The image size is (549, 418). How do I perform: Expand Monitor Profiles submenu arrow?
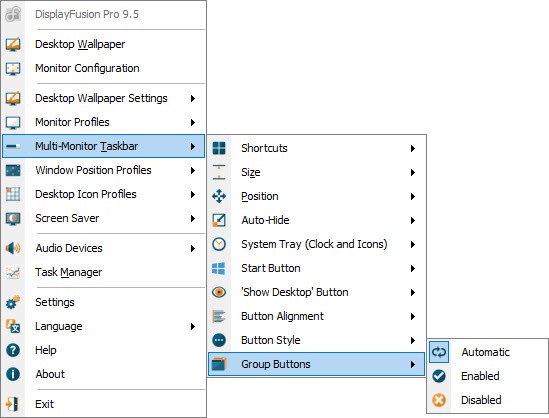click(x=193, y=123)
